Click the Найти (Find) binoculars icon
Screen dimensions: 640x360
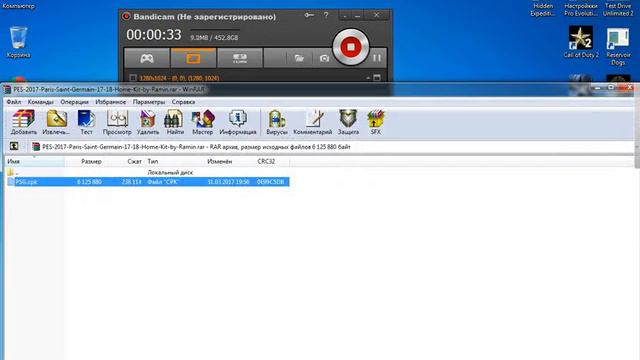click(x=175, y=122)
